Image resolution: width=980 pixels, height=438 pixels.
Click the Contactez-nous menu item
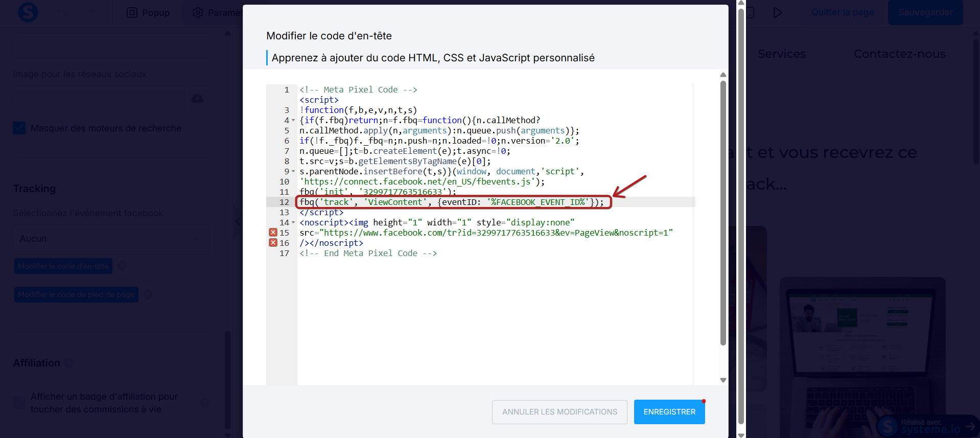(899, 54)
